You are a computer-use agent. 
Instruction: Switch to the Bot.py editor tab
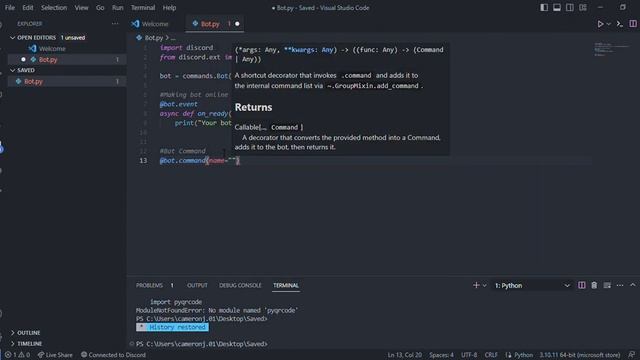216,24
